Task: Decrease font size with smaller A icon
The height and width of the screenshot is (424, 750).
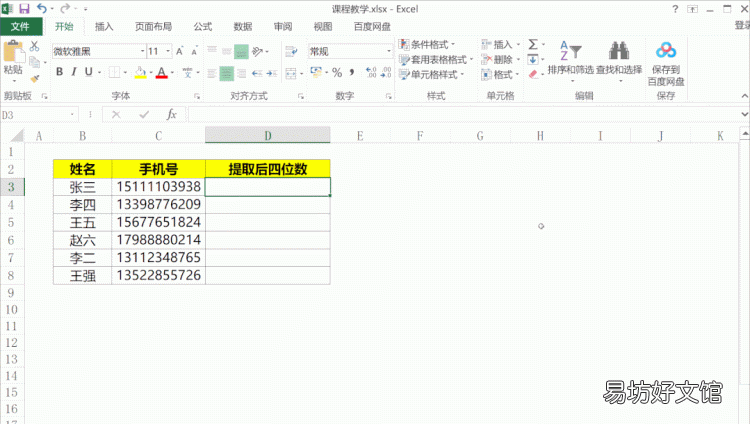Action: click(x=194, y=51)
